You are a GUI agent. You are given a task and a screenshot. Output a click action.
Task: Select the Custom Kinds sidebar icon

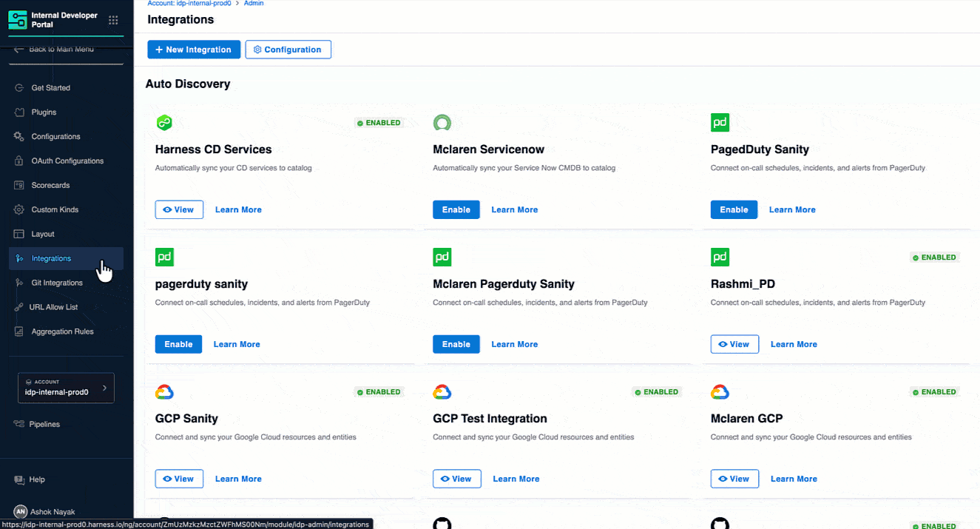(18, 209)
